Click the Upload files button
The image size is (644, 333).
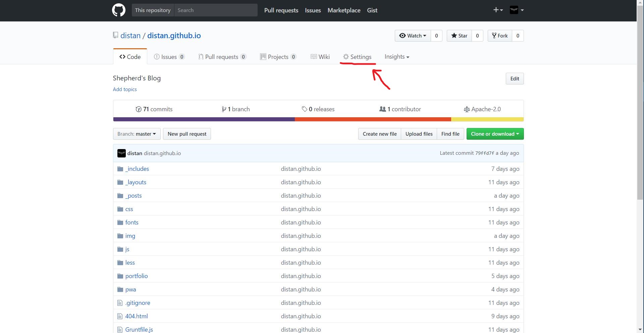[x=419, y=134]
